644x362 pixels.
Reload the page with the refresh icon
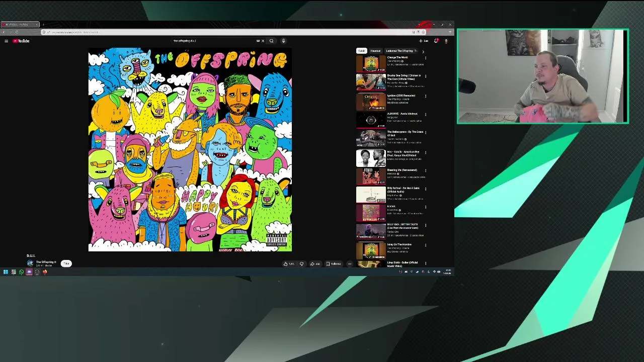(x=17, y=32)
